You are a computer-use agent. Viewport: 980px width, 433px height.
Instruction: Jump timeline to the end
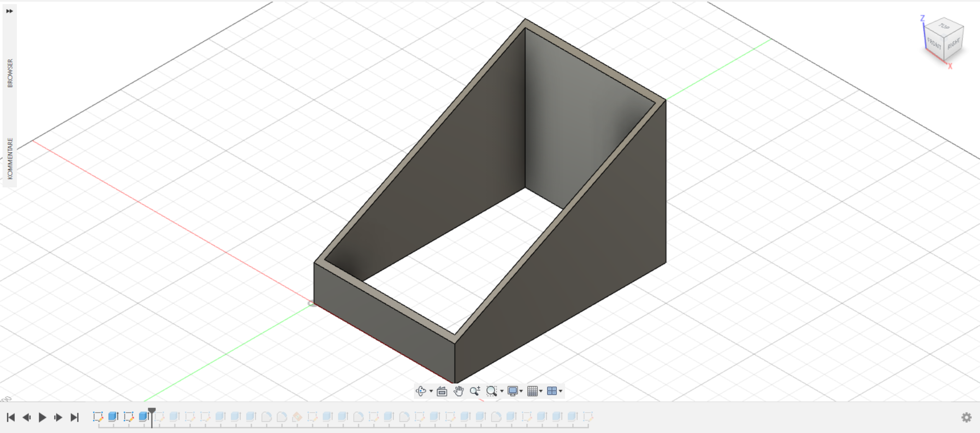click(75, 417)
